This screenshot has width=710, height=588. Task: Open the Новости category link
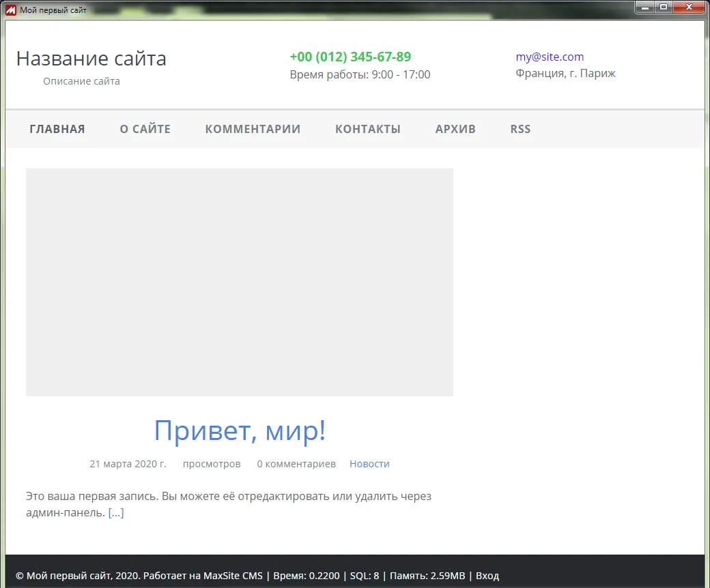point(369,464)
